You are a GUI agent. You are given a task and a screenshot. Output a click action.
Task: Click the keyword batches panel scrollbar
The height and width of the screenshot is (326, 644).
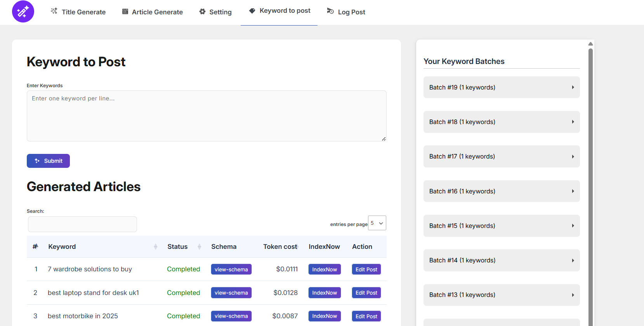click(590, 186)
